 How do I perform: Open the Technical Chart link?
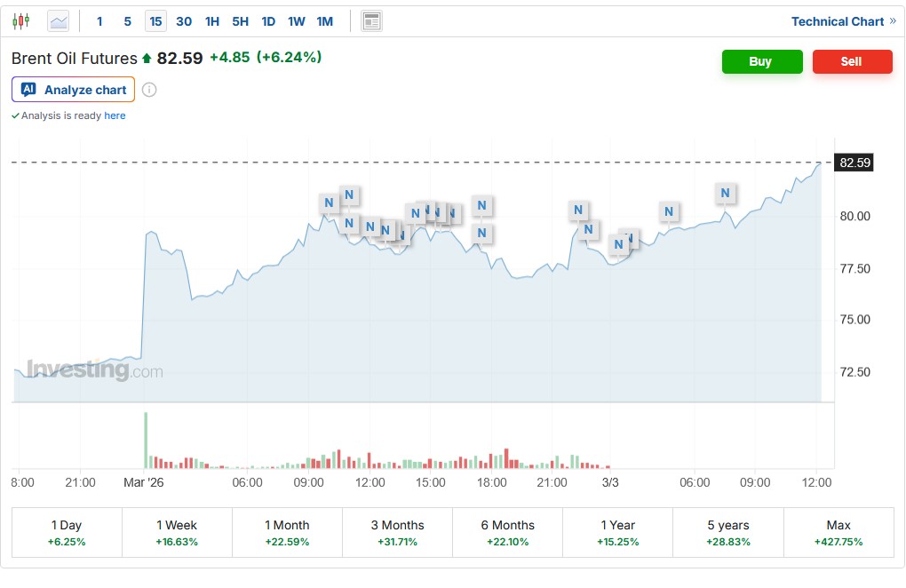click(843, 21)
